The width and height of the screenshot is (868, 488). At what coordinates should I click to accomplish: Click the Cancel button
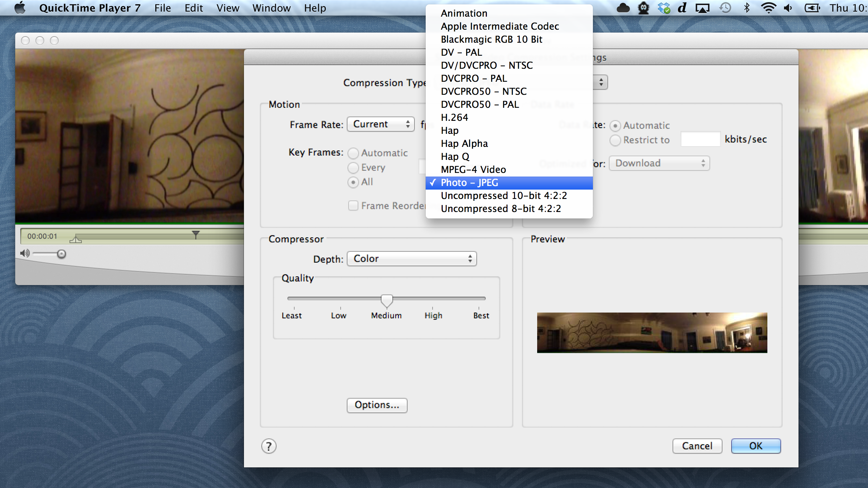[x=697, y=446]
